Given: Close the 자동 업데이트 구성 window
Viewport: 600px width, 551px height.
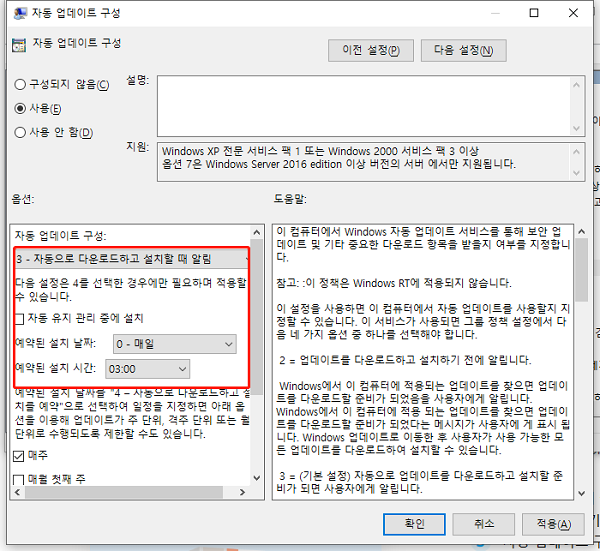Looking at the screenshot, I should [x=573, y=13].
